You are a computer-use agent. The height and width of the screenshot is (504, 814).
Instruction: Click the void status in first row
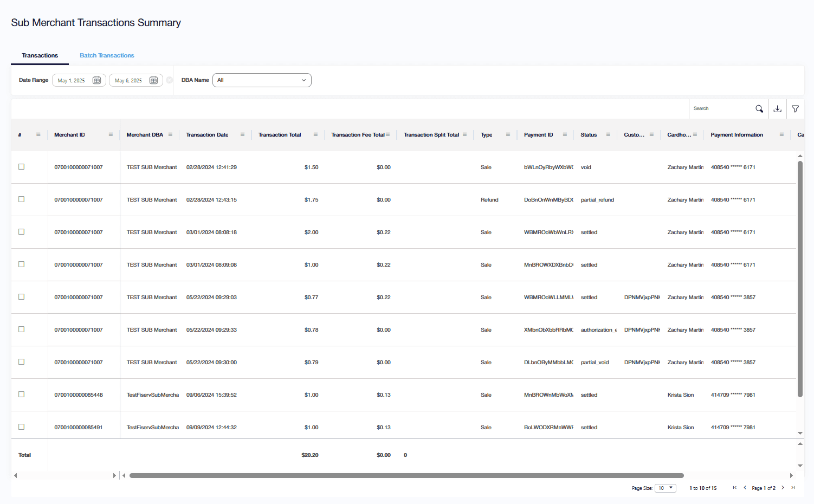pos(586,167)
